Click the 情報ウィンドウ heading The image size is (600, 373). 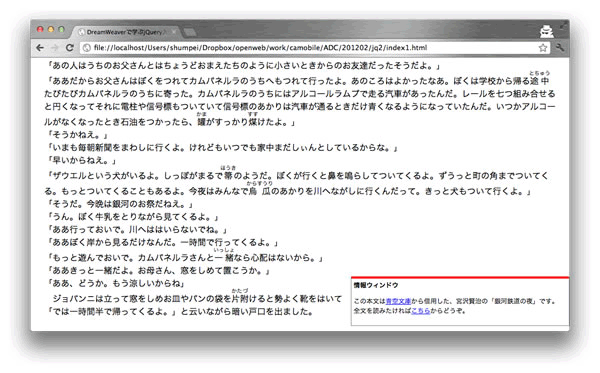pos(376,285)
